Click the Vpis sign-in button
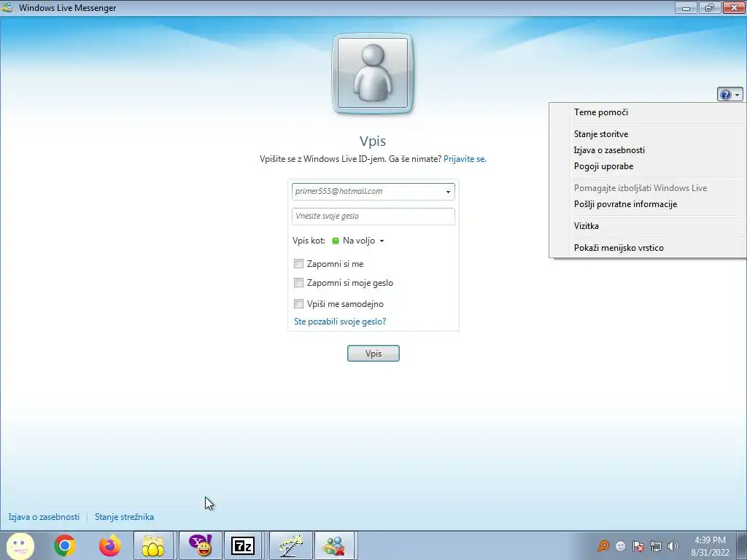This screenshot has height=560, width=747. 373,354
